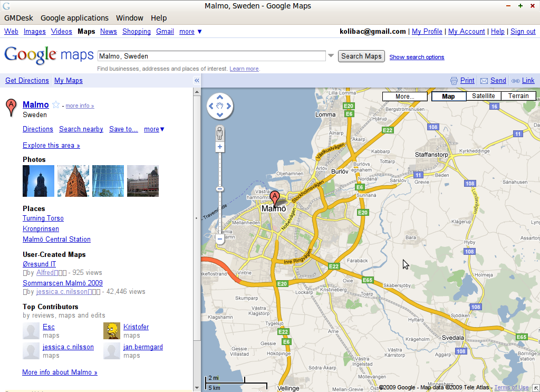This screenshot has width=540, height=392.
Task: Click the Search nearby link
Action: click(x=81, y=129)
